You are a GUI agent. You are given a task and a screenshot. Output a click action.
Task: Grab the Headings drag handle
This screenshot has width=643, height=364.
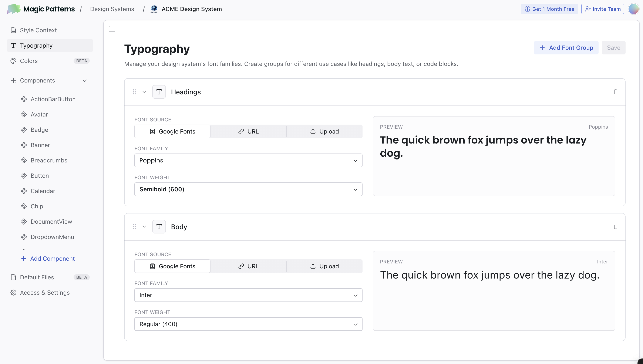(x=134, y=92)
